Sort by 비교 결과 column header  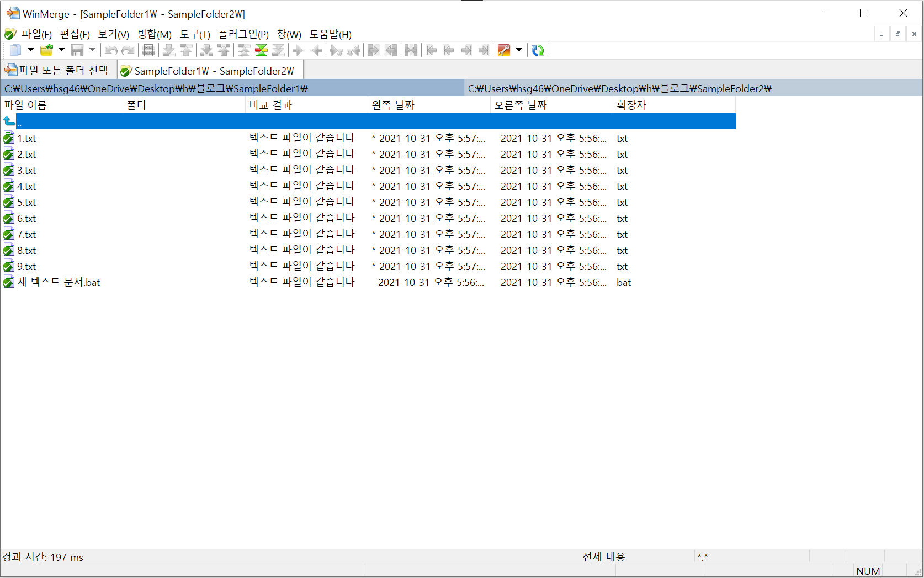click(306, 105)
